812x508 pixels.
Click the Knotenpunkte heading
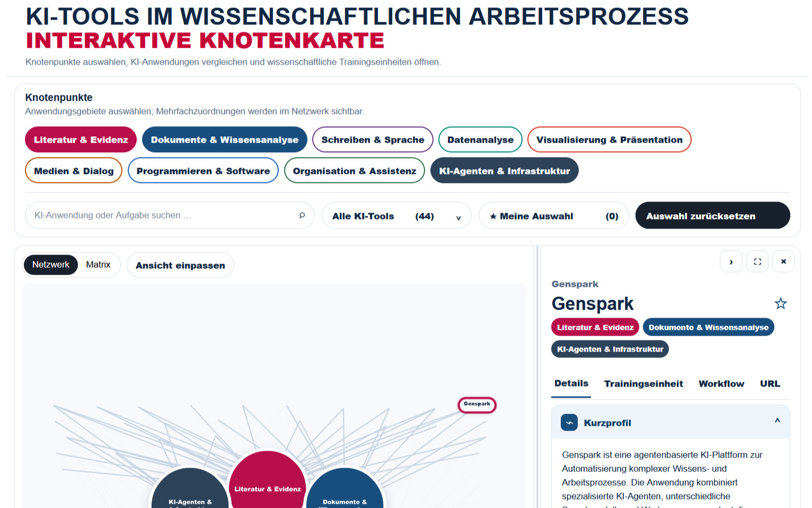tap(59, 98)
